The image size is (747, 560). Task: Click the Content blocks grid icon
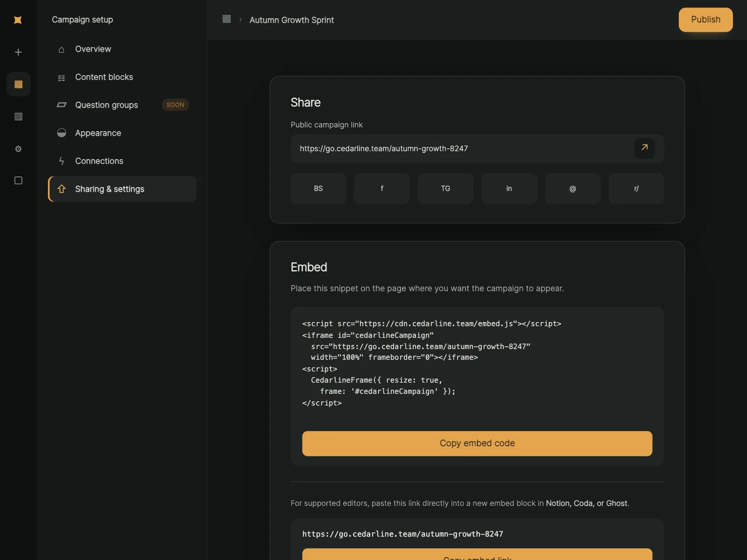(x=61, y=77)
